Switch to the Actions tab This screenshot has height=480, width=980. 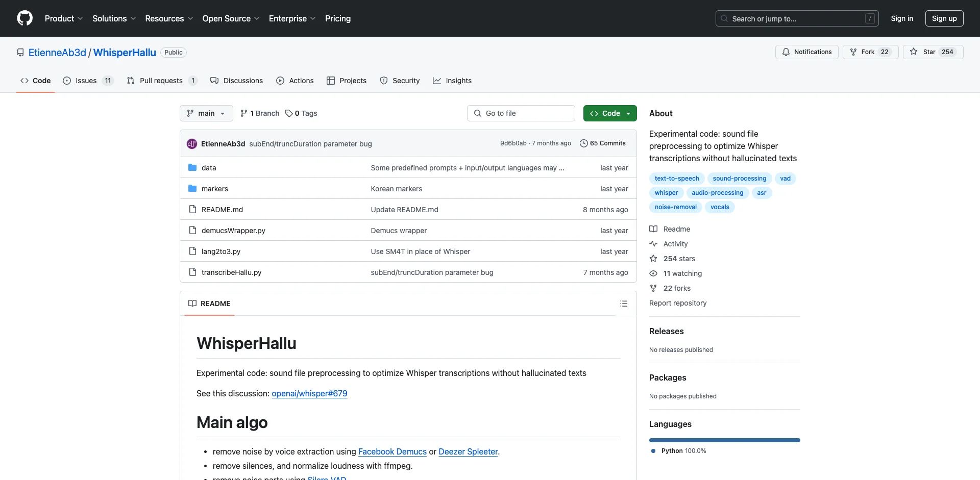(295, 81)
